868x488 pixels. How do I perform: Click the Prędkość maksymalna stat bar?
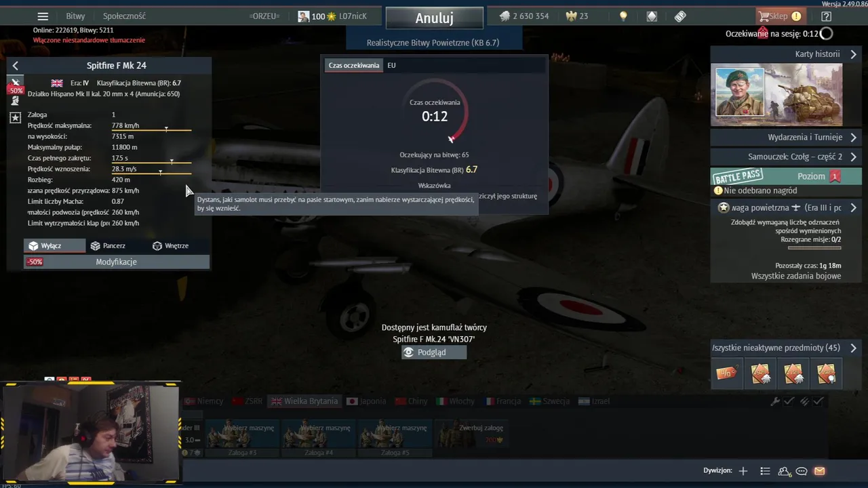pos(151,129)
